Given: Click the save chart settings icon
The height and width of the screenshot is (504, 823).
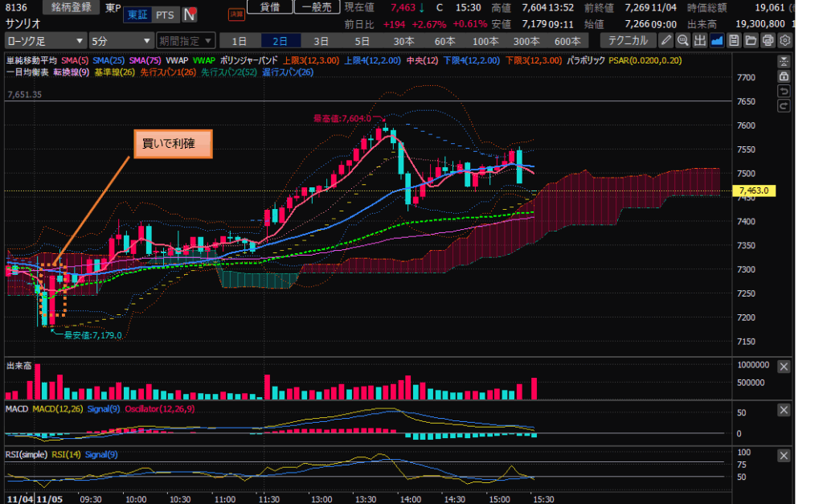Looking at the screenshot, I should click(x=734, y=40).
